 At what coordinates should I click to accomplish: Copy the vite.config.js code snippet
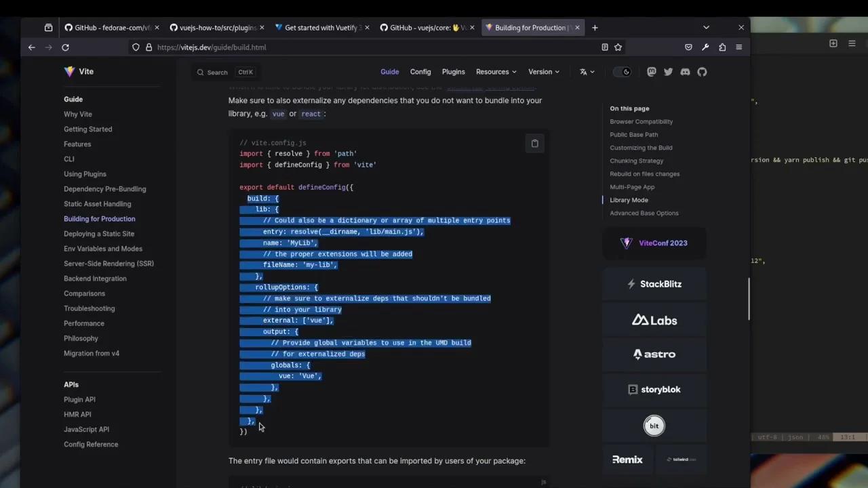tap(535, 143)
